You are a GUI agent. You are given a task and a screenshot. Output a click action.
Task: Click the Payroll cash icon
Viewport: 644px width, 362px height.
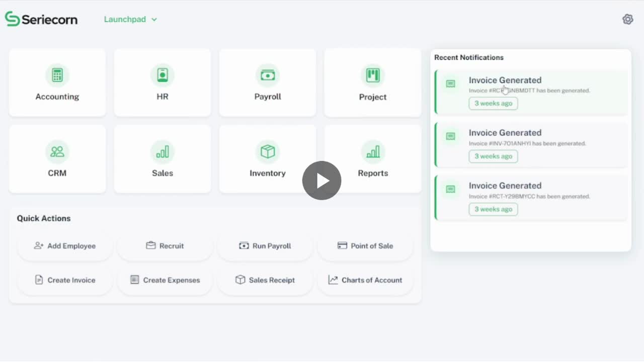(267, 75)
